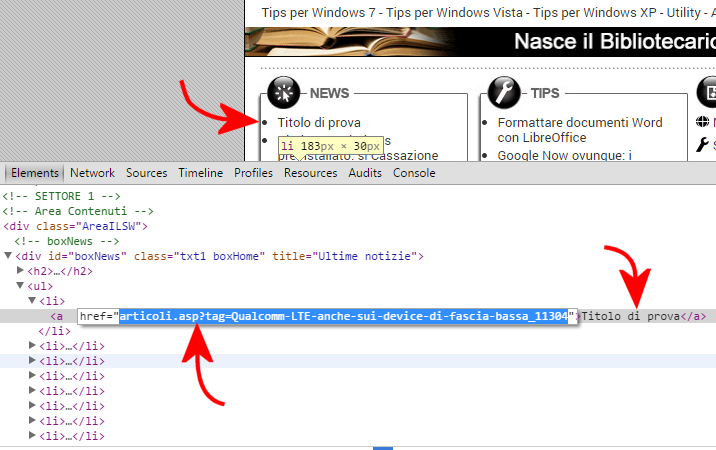Click the NEWS heading text
The image size is (716, 450).
(x=329, y=93)
